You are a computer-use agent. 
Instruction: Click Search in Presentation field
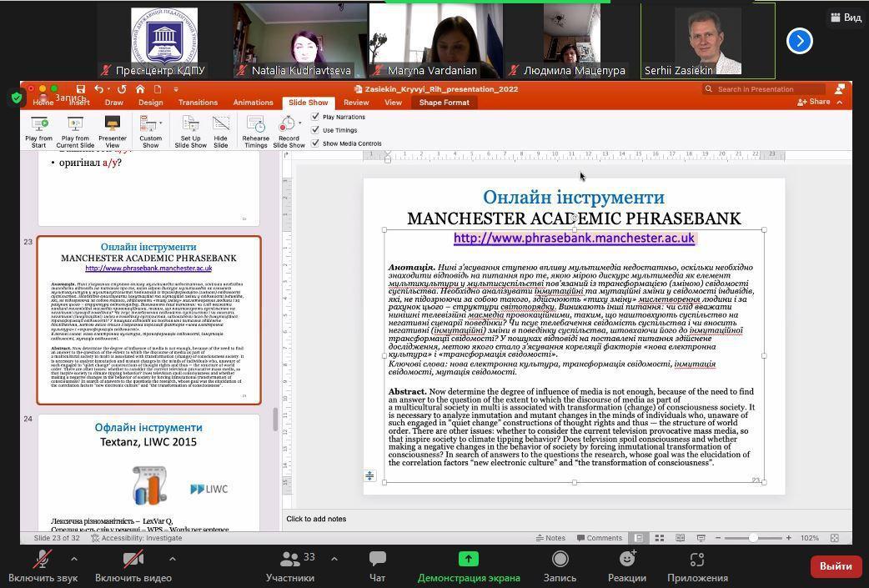(764, 88)
